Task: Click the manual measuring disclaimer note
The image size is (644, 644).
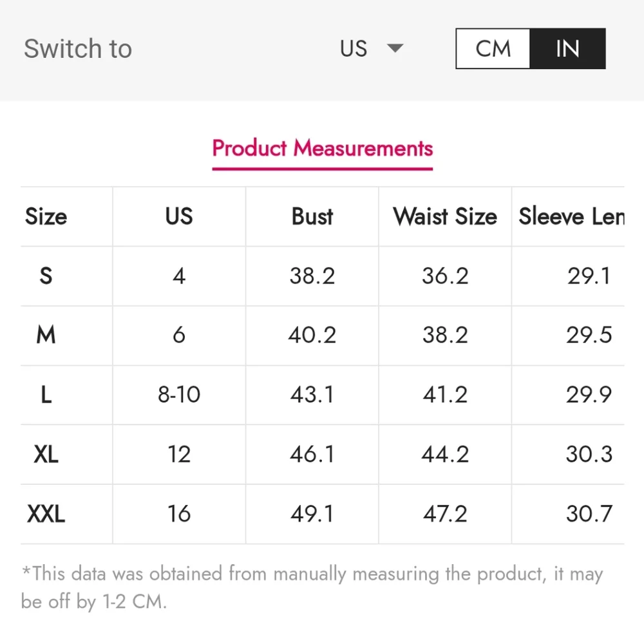Action: click(x=312, y=587)
